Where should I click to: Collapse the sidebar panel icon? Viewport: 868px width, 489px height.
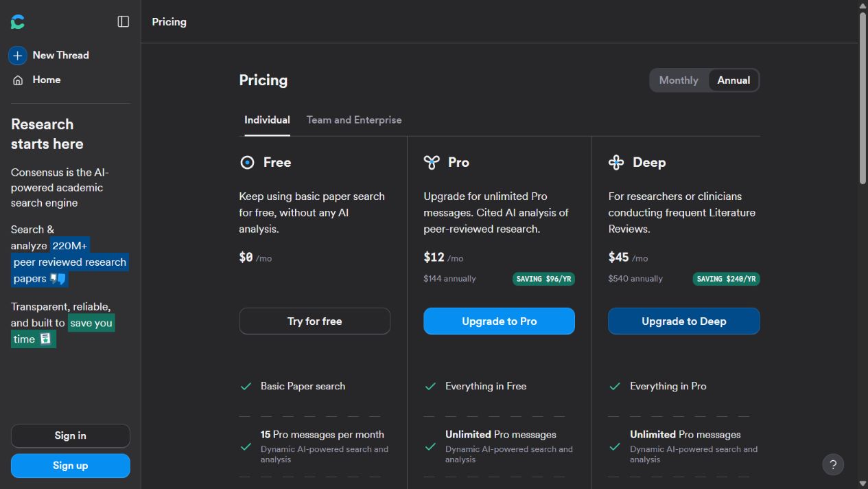(x=124, y=22)
